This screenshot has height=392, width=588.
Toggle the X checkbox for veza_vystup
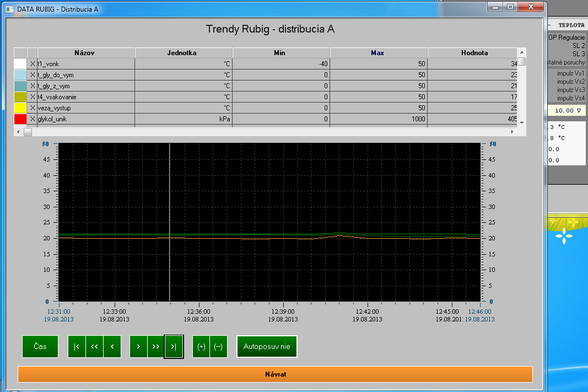point(33,108)
